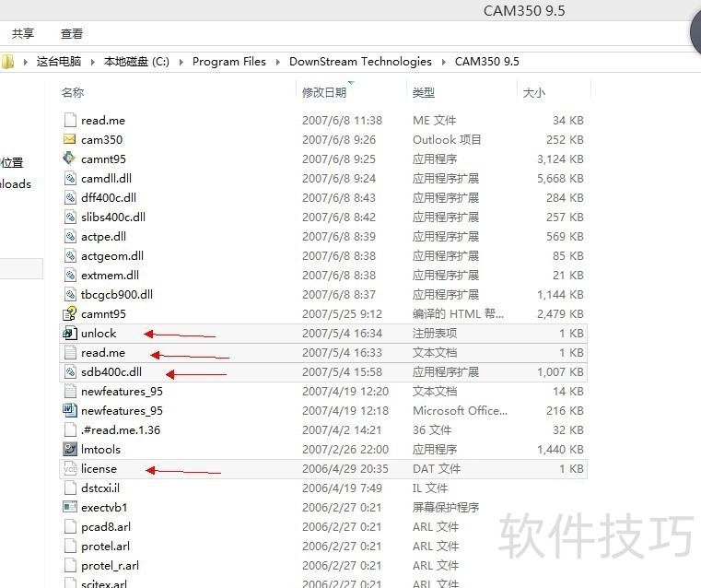Click the unlock file name

coord(99,333)
